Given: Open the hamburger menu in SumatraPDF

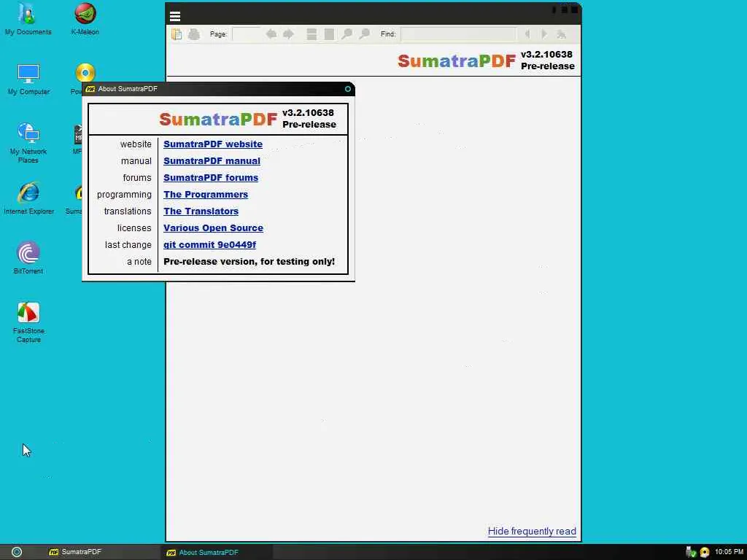Looking at the screenshot, I should (175, 17).
